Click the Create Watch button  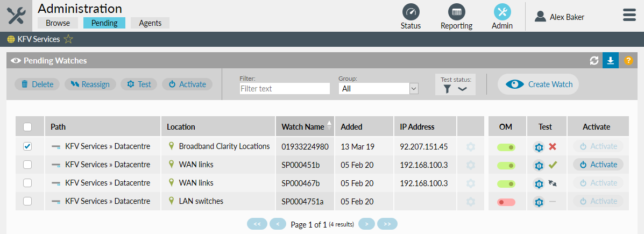pos(538,84)
